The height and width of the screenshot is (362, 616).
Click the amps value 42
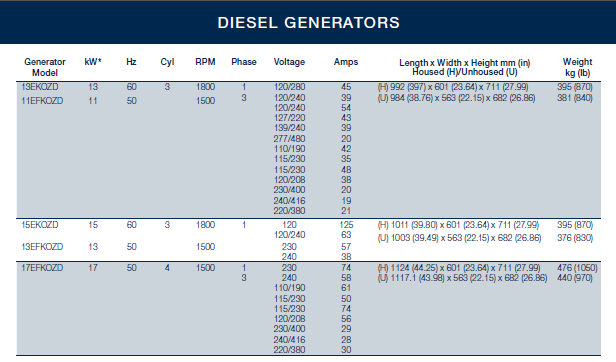(x=346, y=149)
